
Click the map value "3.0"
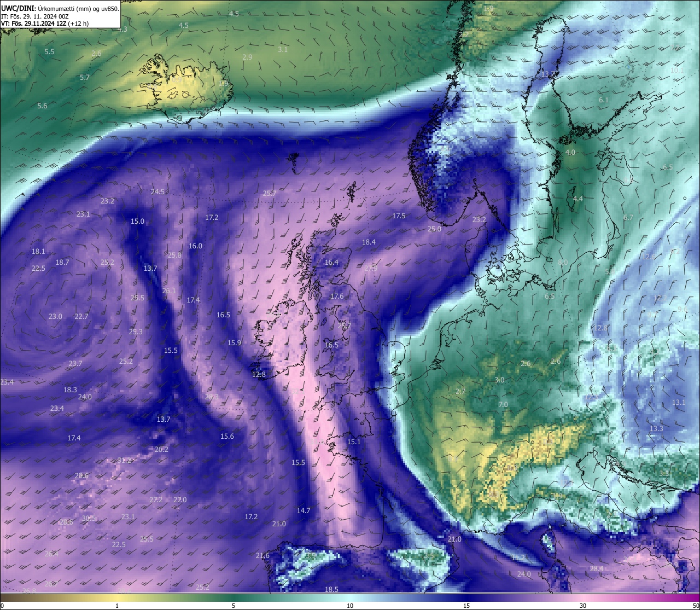click(x=499, y=380)
